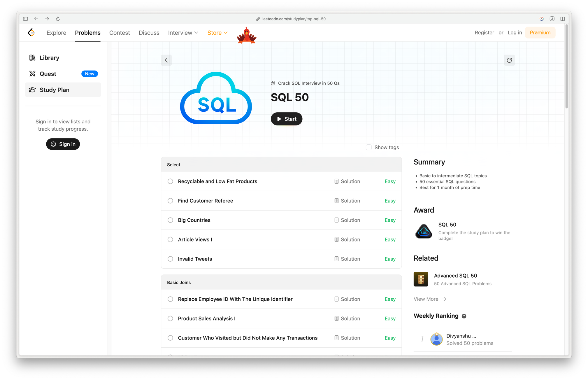588x380 pixels.
Task: Click Weekly Ranking help question icon
Action: coord(464,316)
